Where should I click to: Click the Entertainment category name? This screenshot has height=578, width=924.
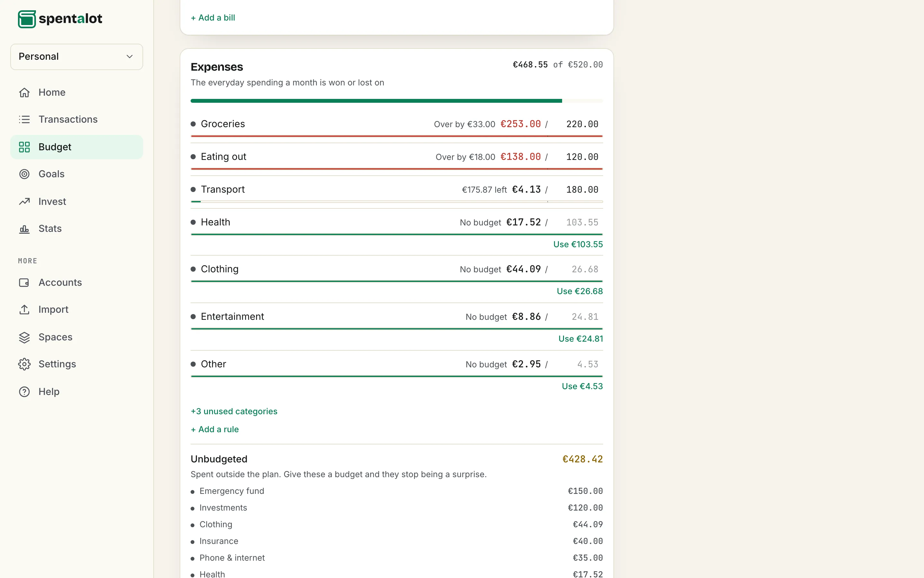[x=233, y=317]
